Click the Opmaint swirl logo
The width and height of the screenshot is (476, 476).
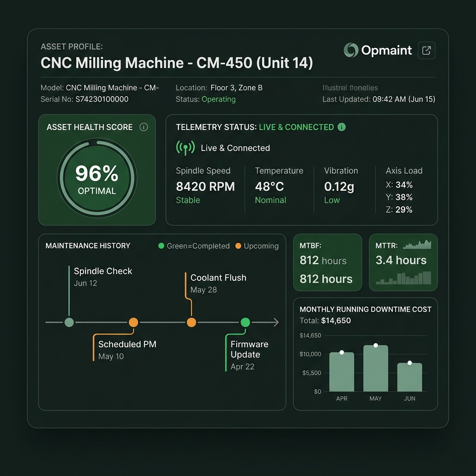351,50
